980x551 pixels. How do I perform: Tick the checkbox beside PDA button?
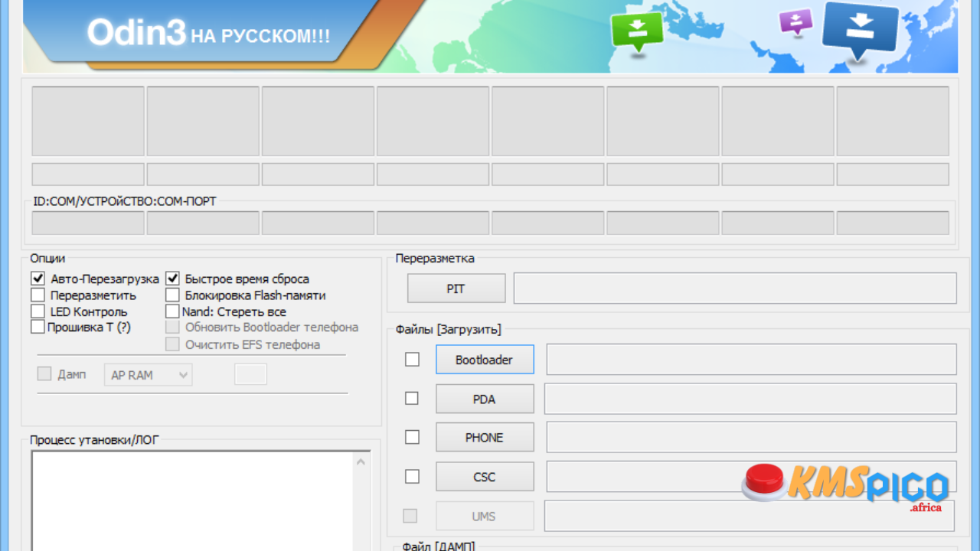[x=412, y=398]
